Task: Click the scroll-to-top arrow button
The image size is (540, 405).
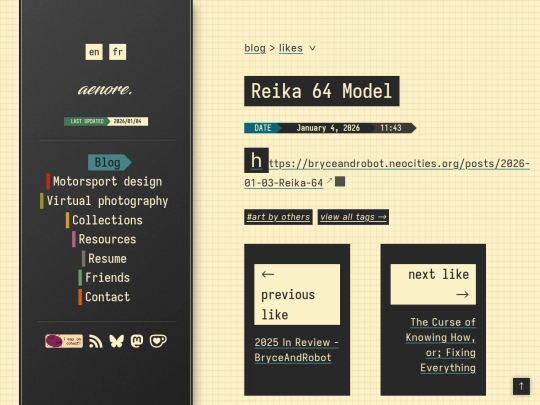Action: coord(521,386)
